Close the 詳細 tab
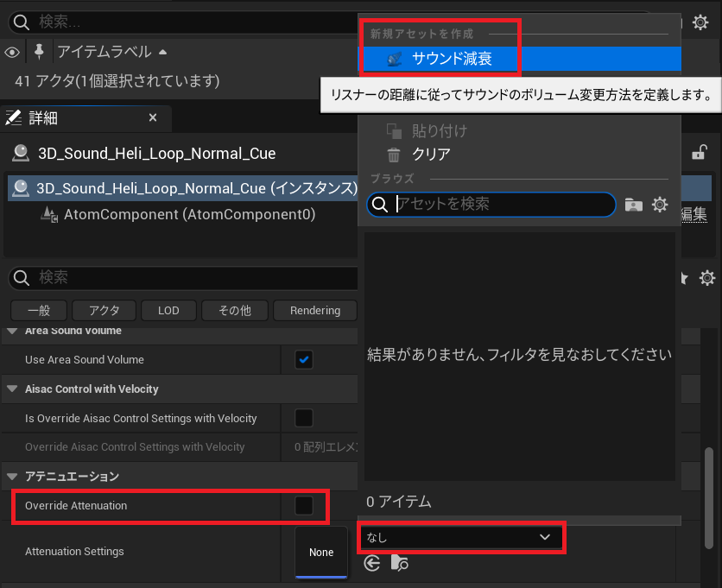 click(x=153, y=118)
